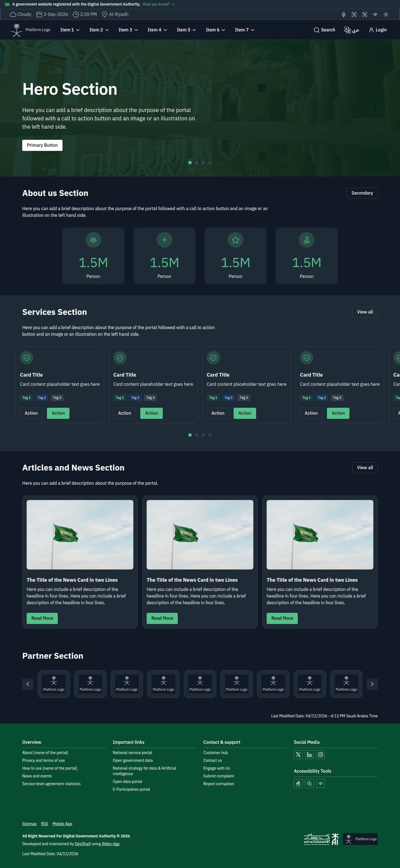
Task: Click the AI year logo in footer
Action: [321, 839]
